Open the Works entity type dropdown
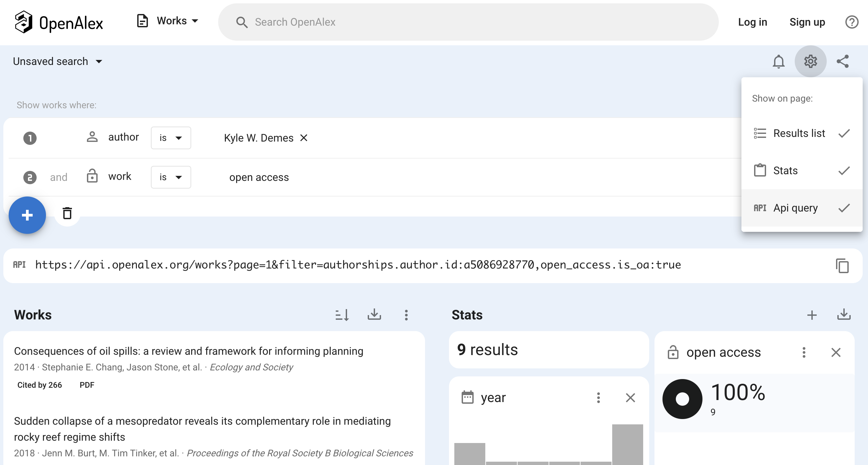The width and height of the screenshot is (868, 465). [168, 21]
